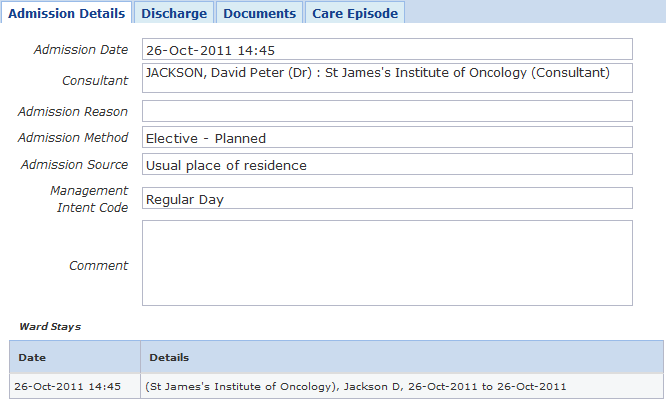Select the Admission Source field
The height and width of the screenshot is (400, 666).
pyautogui.click(x=387, y=165)
